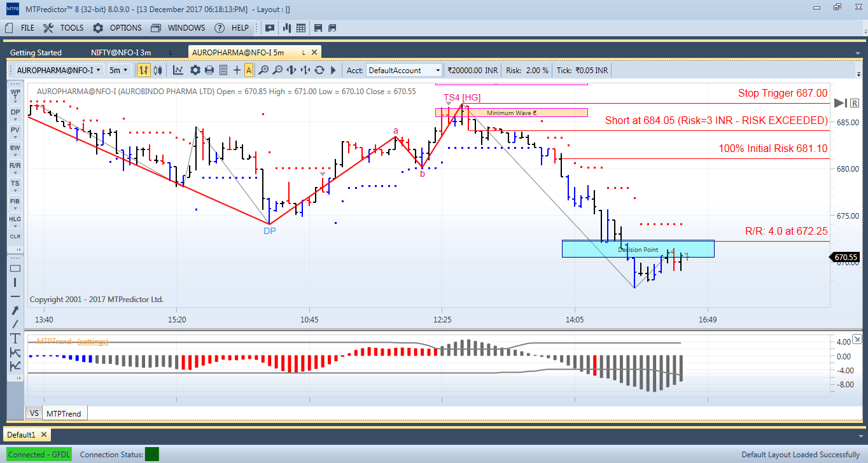This screenshot has height=463, width=868.
Task: Select the trend line drawing tool
Action: [x=15, y=324]
